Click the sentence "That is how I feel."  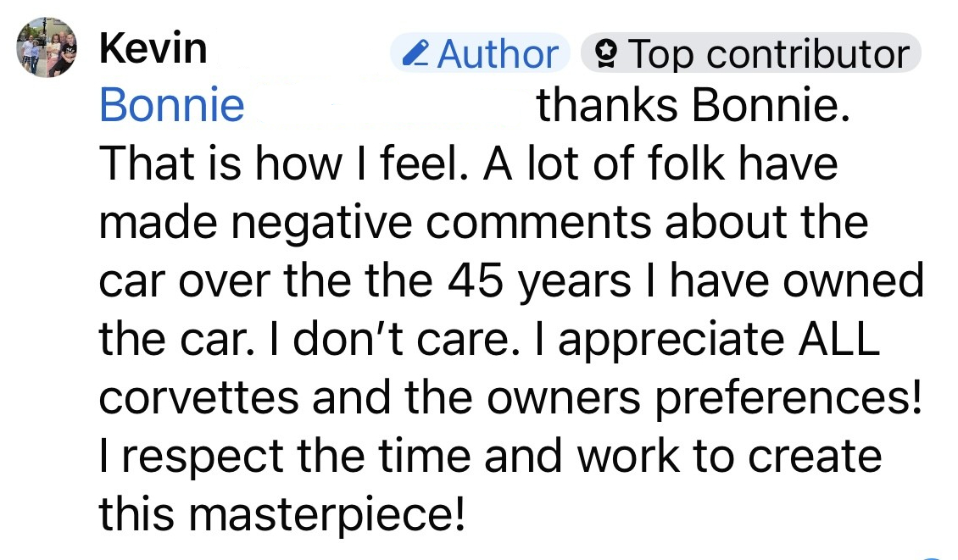(283, 163)
